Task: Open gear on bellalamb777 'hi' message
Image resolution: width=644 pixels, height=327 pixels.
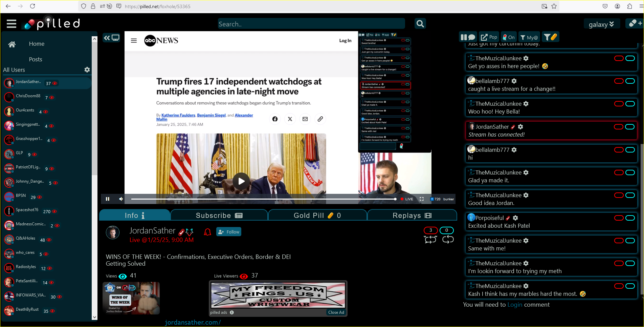Action: click(x=514, y=150)
